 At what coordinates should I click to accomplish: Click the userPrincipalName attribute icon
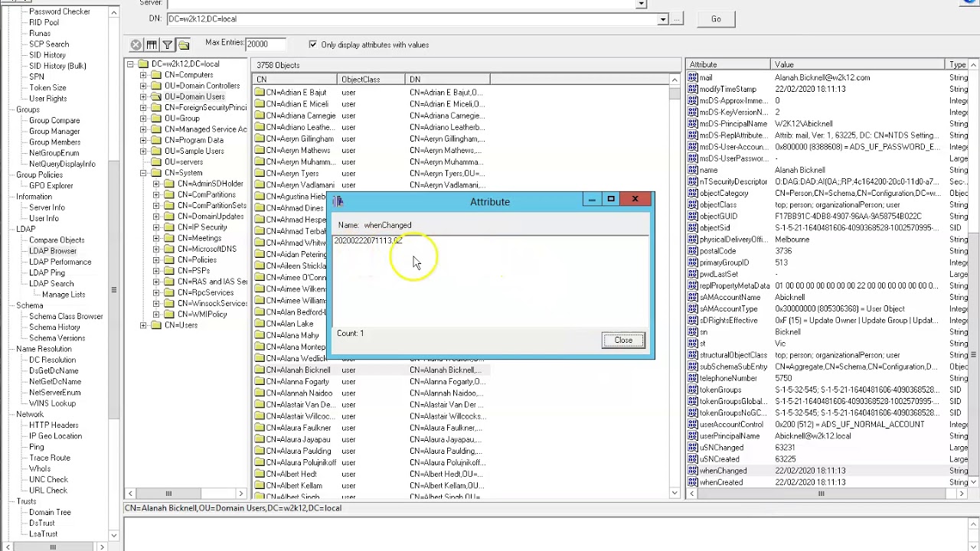[693, 436]
